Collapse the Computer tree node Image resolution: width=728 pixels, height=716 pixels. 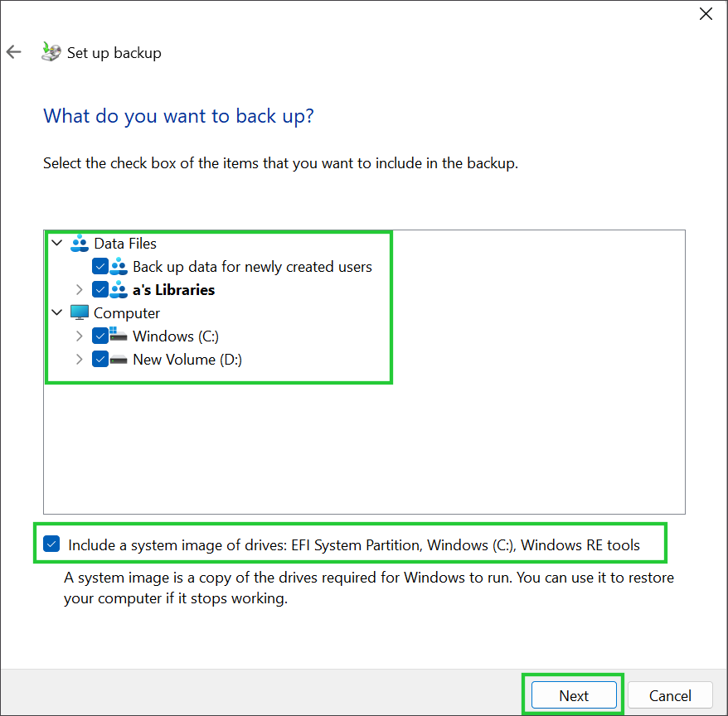pos(56,312)
